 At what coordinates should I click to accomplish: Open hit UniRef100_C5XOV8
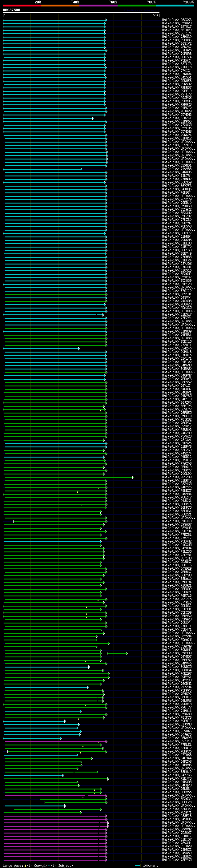click(x=177, y=23)
